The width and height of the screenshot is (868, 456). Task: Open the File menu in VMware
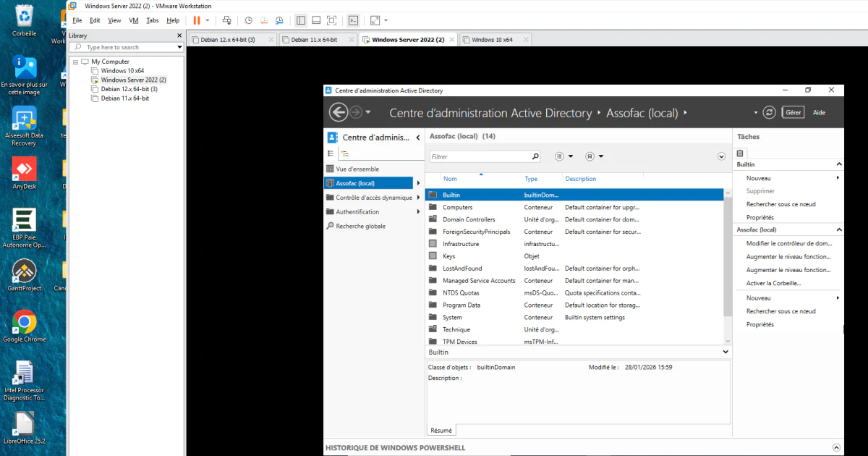(x=77, y=20)
